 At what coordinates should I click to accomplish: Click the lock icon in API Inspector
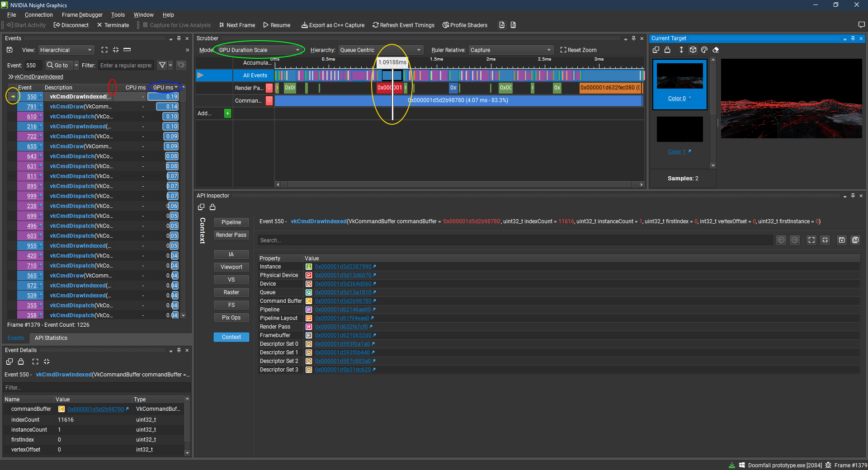(x=212, y=207)
